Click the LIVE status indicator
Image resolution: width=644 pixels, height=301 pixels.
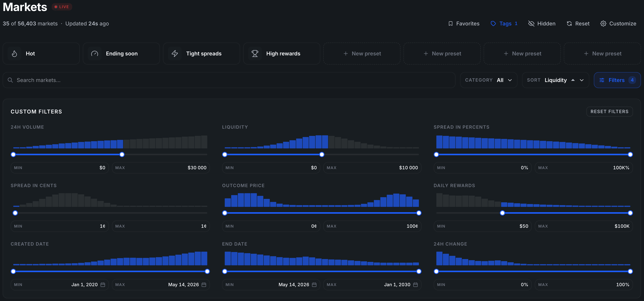pyautogui.click(x=62, y=7)
